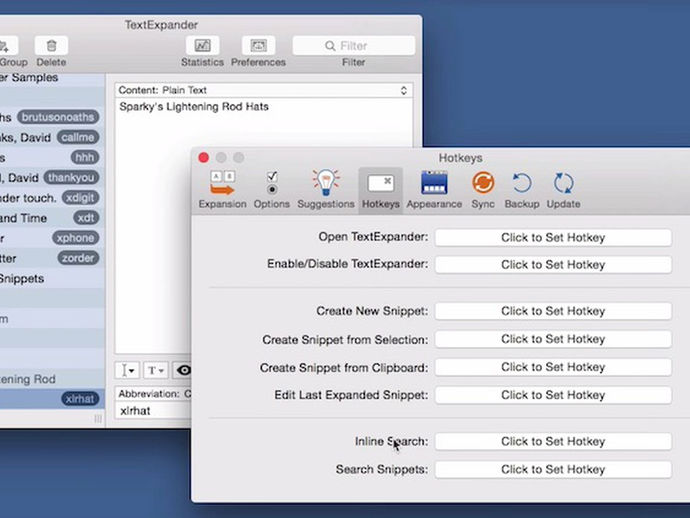Set hotkey for Open TextExpander
Viewport: 690px width, 518px height.
point(553,238)
